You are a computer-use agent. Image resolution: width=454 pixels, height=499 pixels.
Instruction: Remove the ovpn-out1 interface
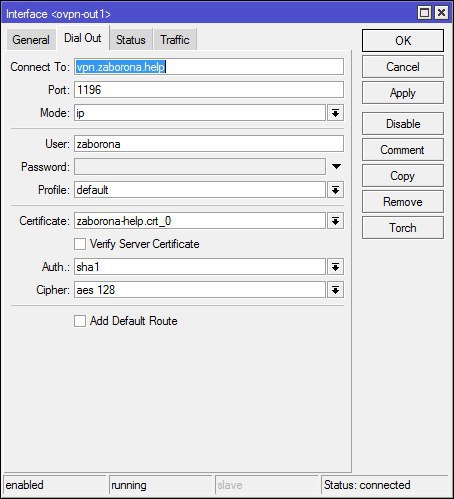click(403, 202)
